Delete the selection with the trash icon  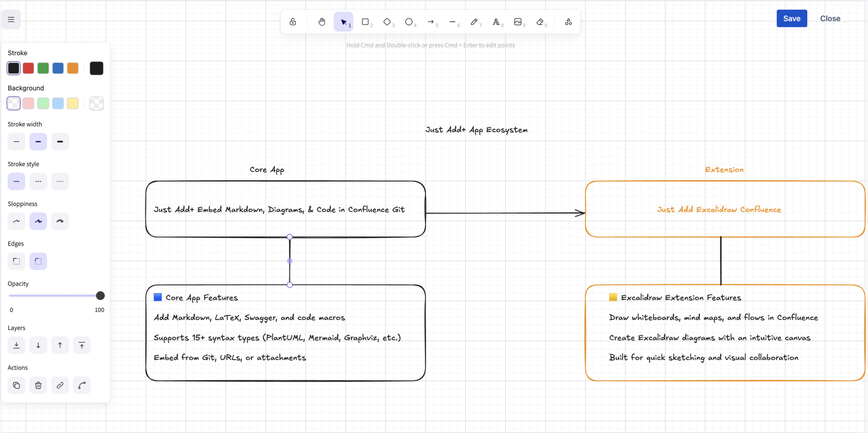tap(38, 385)
